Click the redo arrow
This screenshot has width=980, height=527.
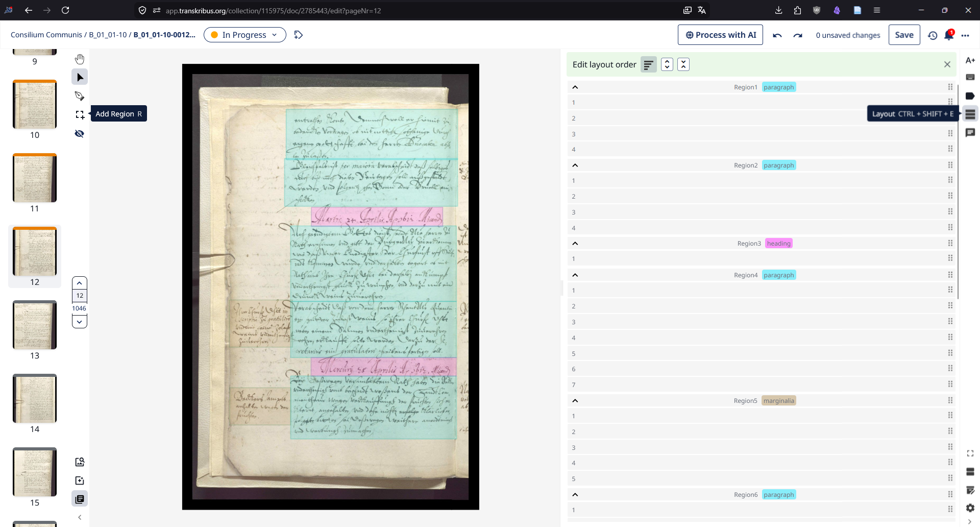tap(798, 35)
